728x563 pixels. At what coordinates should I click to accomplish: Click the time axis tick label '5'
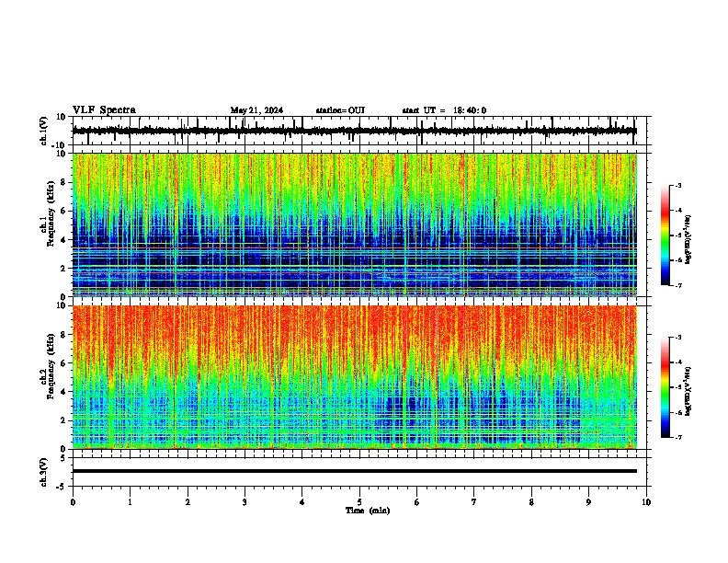[359, 502]
